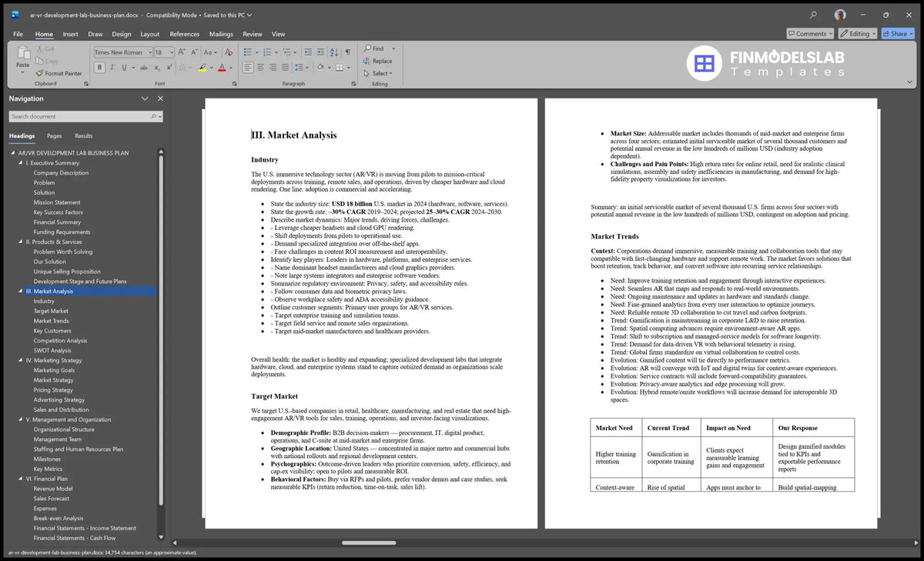
Task: Go to the Break-even Analysis heading
Action: coord(59,519)
